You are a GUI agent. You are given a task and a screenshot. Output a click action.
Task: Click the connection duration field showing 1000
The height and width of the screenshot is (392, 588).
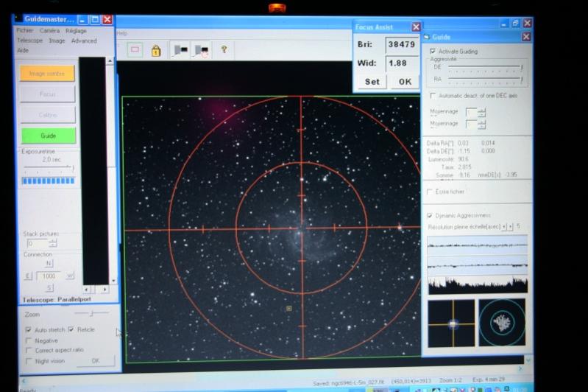tap(49, 276)
